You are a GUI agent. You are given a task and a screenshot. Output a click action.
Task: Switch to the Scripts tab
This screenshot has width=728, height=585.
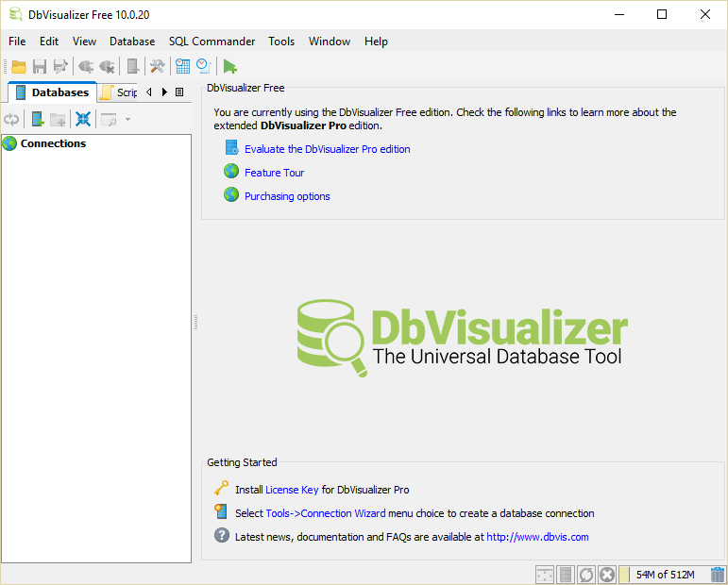[119, 92]
